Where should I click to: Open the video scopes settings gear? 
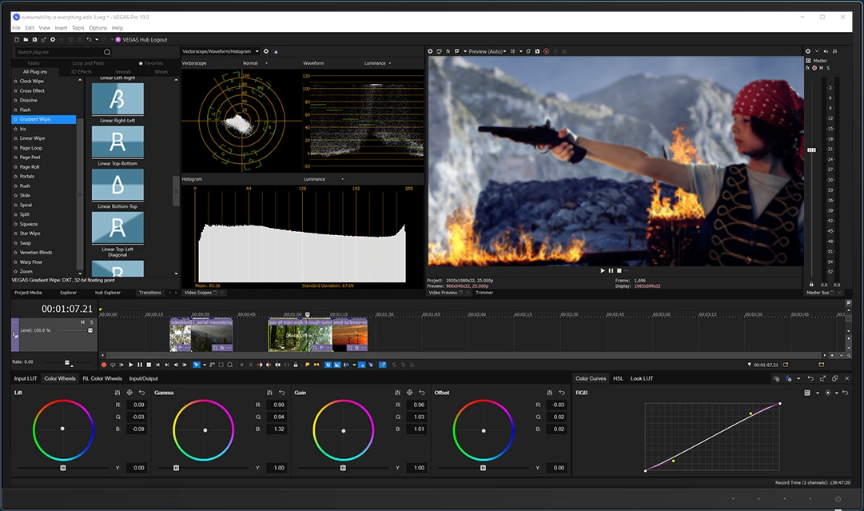coord(266,51)
